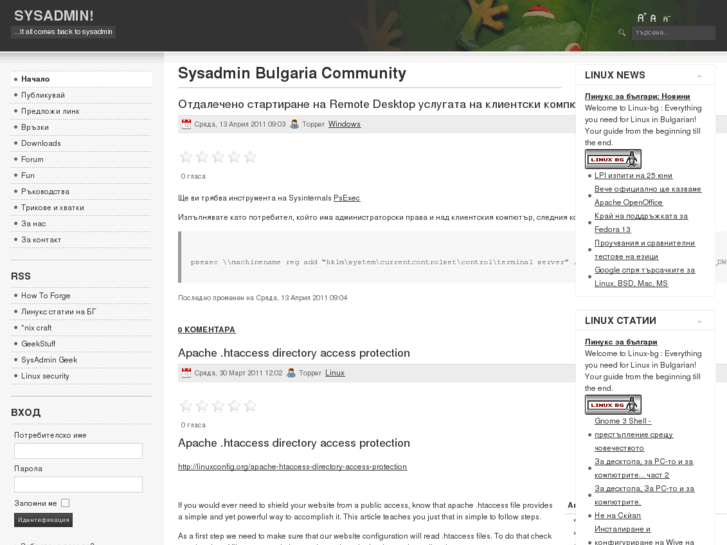Open 0 КОМЕНТАРА comments link

(x=206, y=330)
